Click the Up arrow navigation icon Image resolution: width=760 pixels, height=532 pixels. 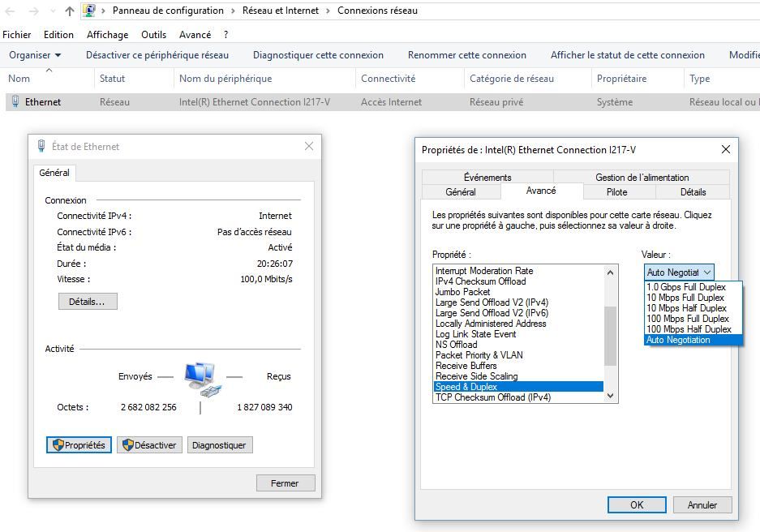point(70,11)
